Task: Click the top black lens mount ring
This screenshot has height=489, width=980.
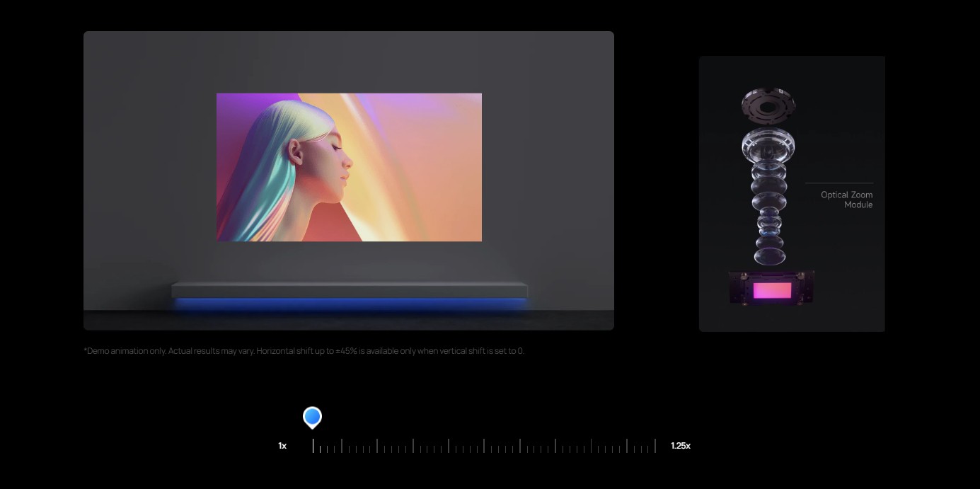Action: coord(768,105)
